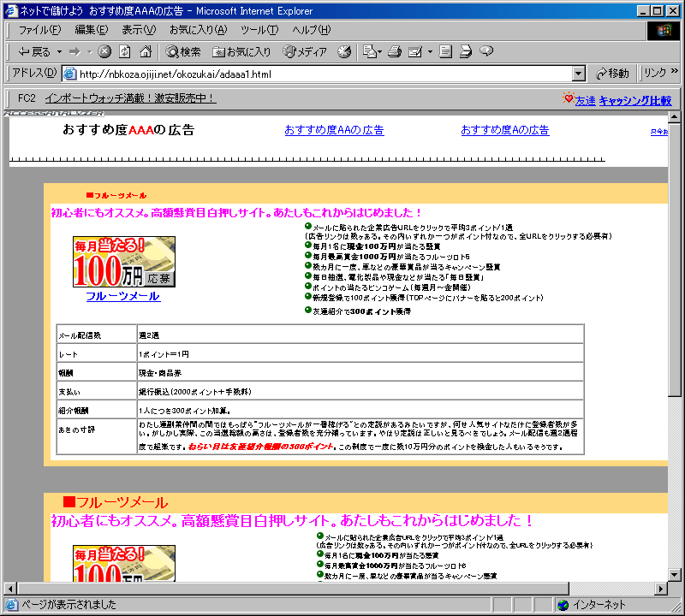Open the 編集(E) menu
685x616 pixels.
coord(92,30)
